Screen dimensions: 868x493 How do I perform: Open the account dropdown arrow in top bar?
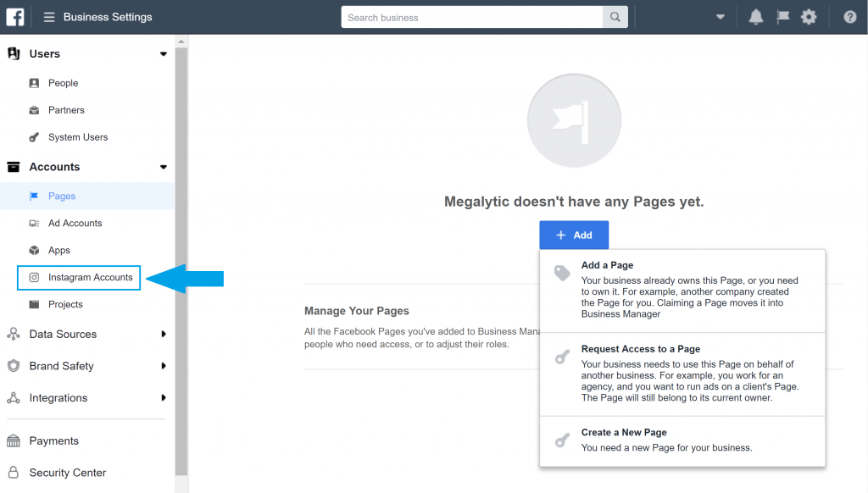721,17
